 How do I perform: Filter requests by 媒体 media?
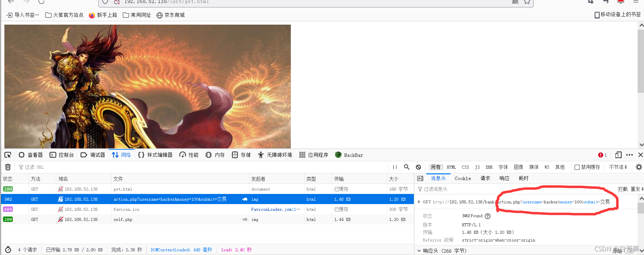[x=534, y=167]
